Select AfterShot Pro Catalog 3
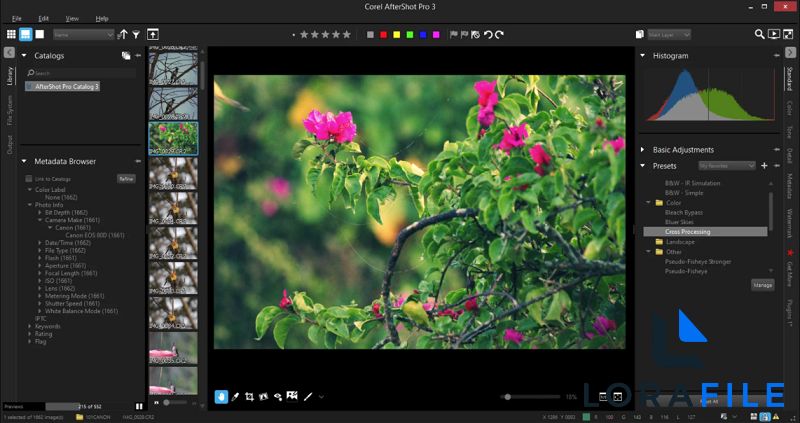This screenshot has width=800, height=423. pos(62,87)
